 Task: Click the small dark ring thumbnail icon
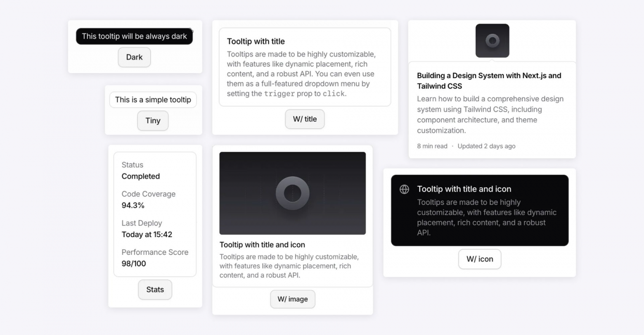point(492,40)
